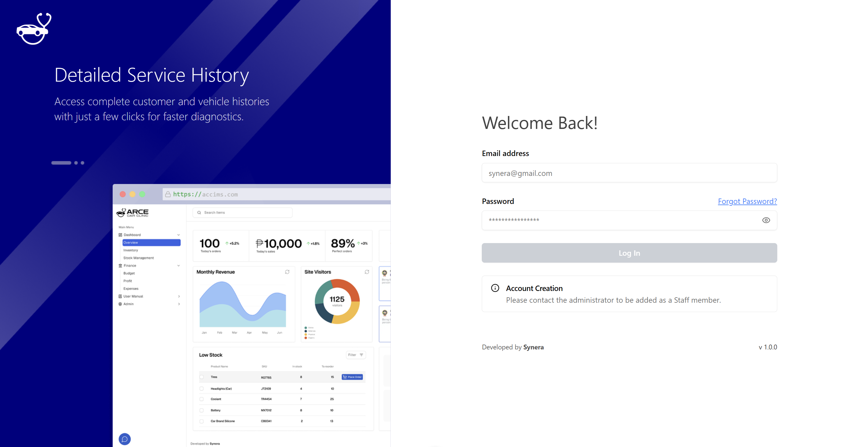
Task: Toggle password visibility eye icon
Action: 765,220
